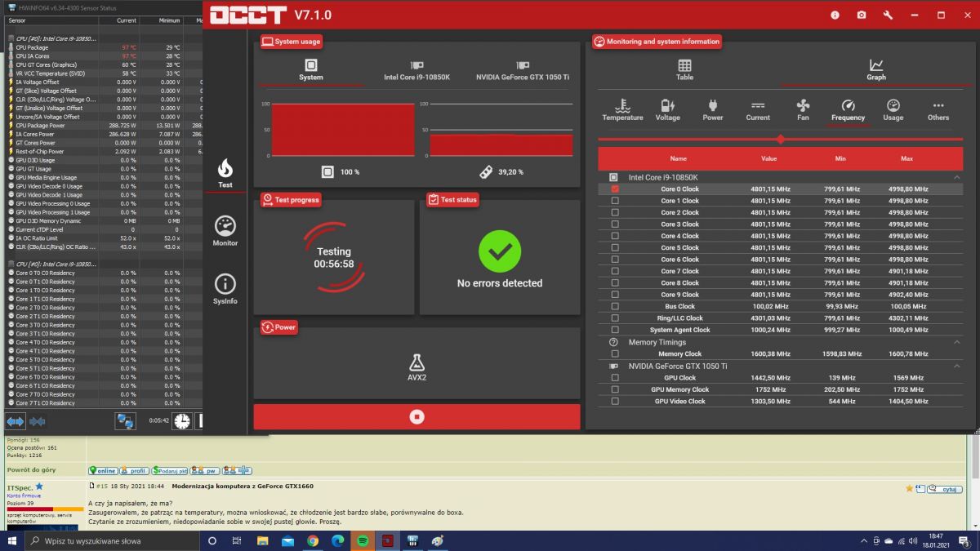Collapse the NVIDIA GeForce GTX 1050 Ti group
This screenshot has height=551, width=980.
pyautogui.click(x=956, y=367)
